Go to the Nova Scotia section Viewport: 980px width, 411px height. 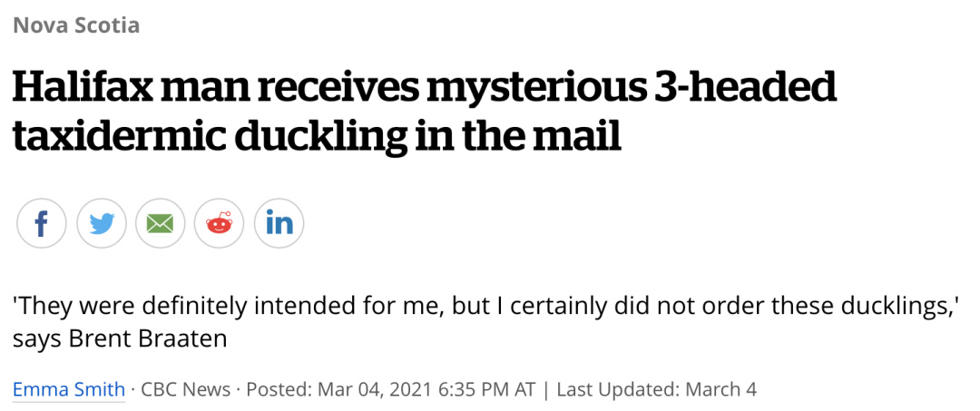pos(76,25)
